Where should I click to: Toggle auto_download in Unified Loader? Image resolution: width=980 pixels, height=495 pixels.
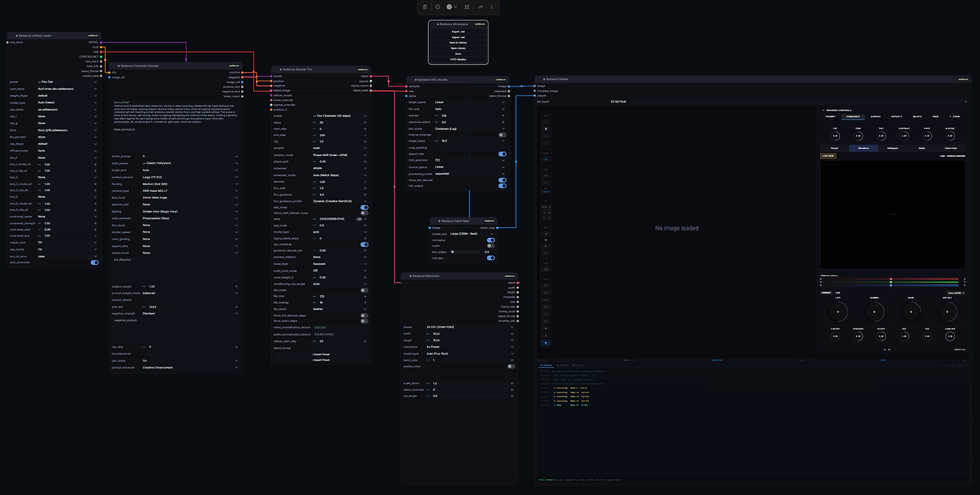pos(95,262)
